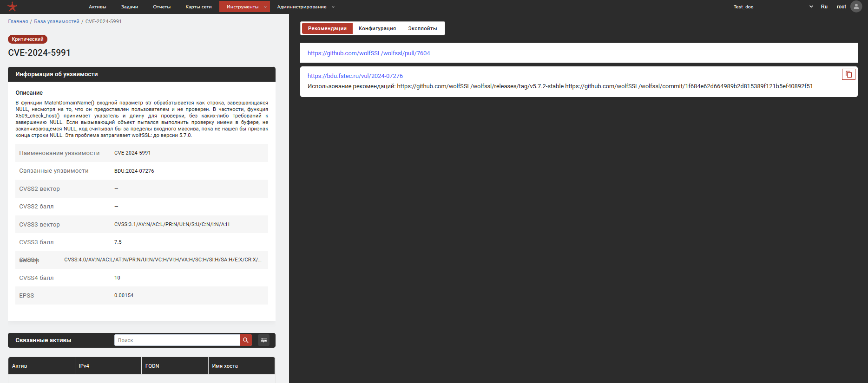
Task: Copy the recommendation text with copy icon
Action: pos(848,74)
